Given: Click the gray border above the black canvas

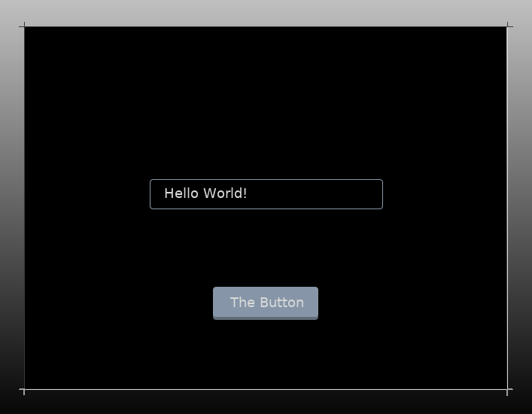Looking at the screenshot, I should pos(266,13).
